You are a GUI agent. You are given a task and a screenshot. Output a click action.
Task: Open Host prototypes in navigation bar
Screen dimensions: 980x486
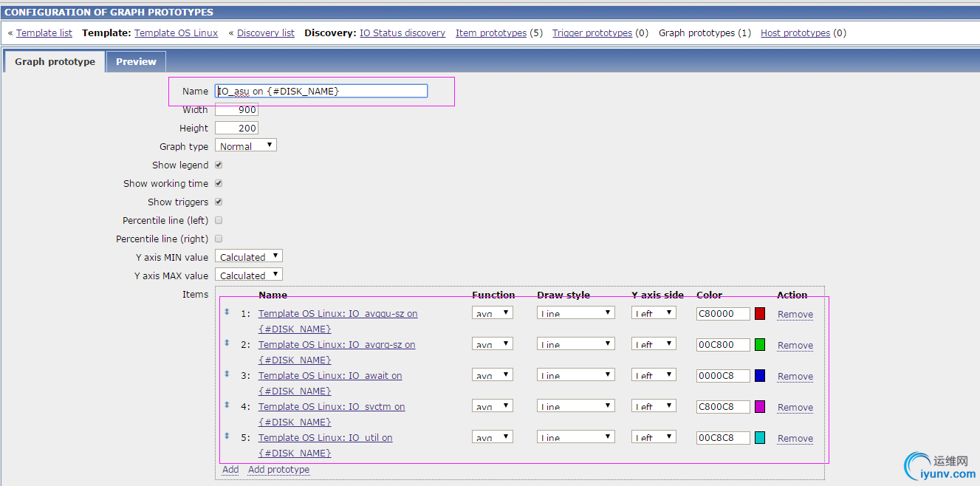(795, 32)
